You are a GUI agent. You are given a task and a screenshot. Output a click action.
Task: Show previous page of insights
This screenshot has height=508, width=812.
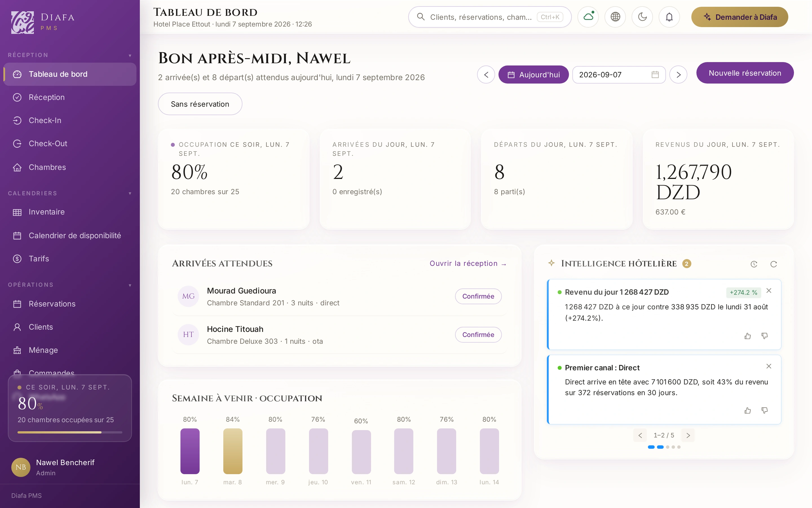[640, 435]
